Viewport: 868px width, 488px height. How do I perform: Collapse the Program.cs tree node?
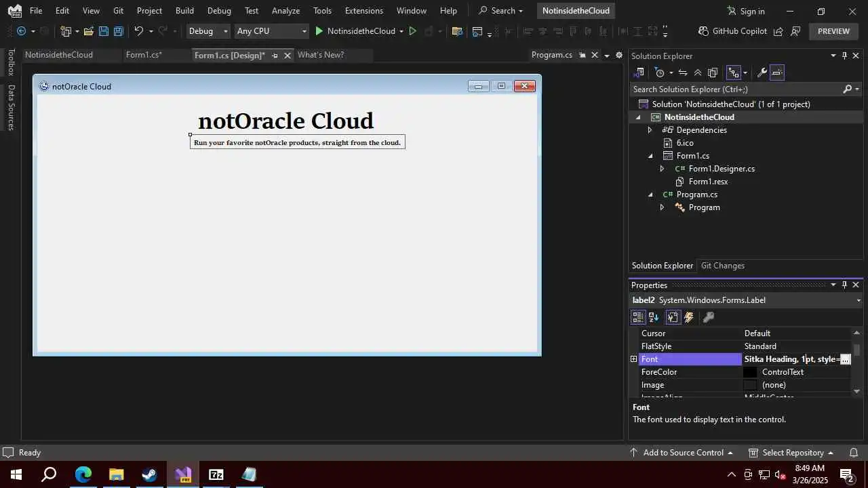tap(650, 195)
